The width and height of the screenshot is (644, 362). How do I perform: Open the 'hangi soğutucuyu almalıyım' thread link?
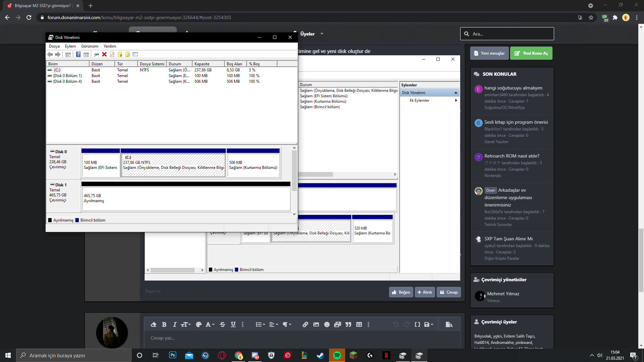pos(513,88)
